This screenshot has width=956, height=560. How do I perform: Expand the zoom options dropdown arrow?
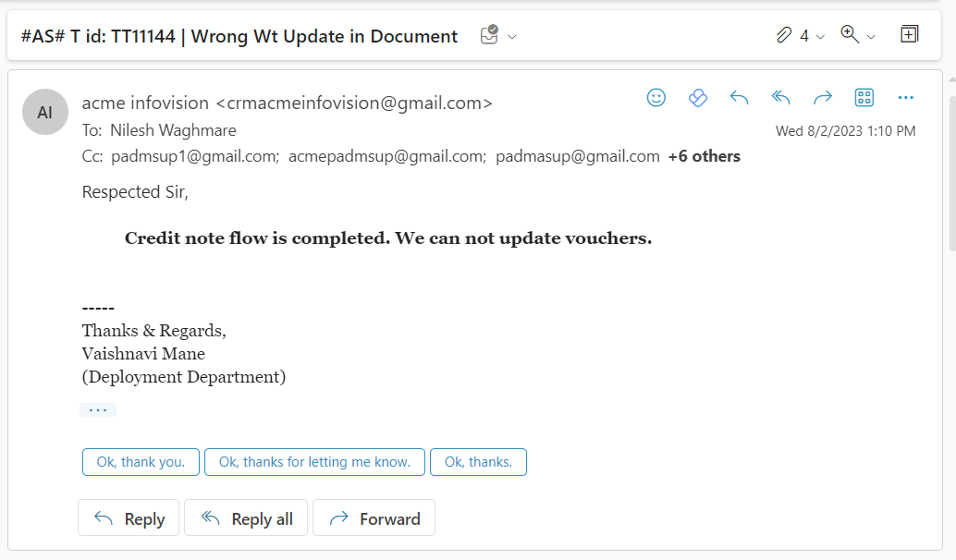(871, 37)
